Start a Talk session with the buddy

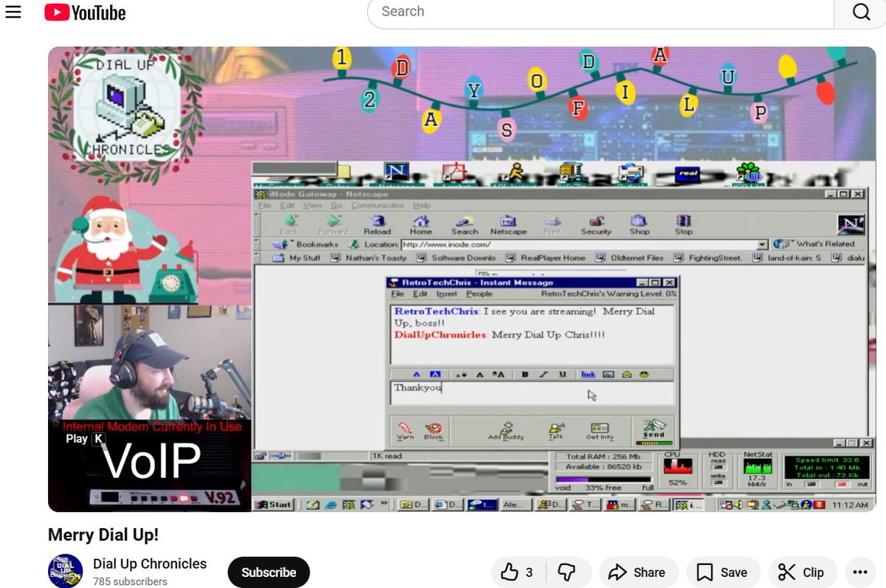[x=556, y=431]
